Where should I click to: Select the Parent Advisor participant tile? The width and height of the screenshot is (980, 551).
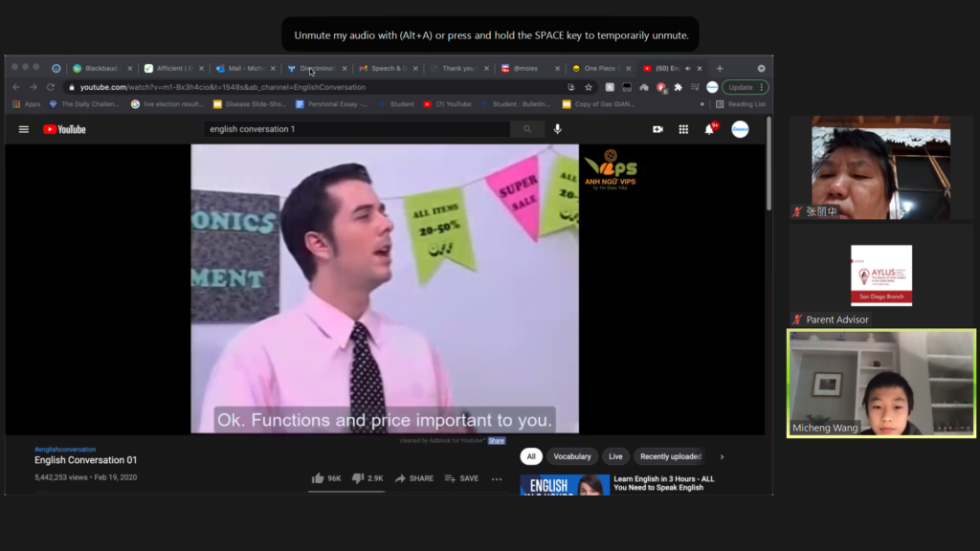[881, 275]
